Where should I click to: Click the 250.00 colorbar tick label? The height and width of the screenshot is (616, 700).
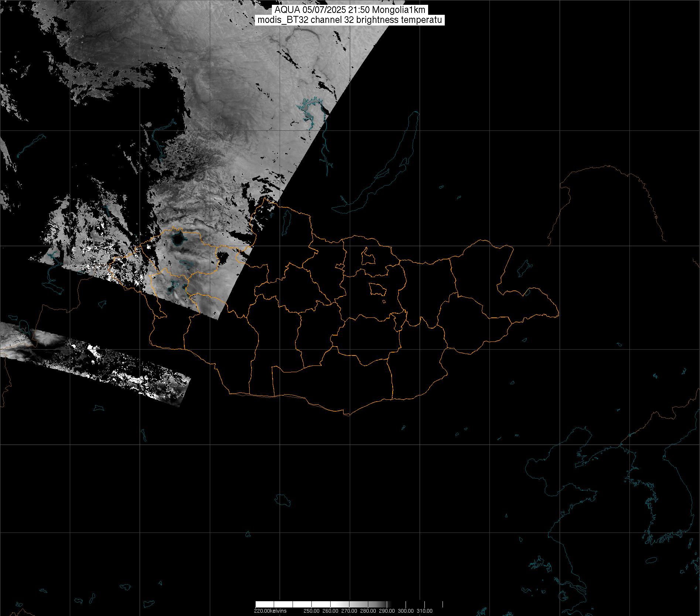(x=312, y=611)
